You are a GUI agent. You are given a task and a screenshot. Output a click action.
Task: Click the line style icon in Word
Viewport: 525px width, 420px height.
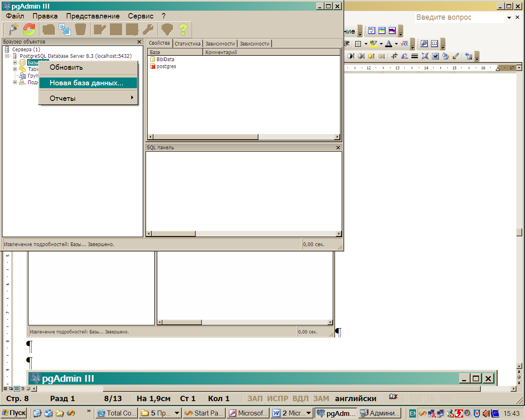[x=415, y=56]
